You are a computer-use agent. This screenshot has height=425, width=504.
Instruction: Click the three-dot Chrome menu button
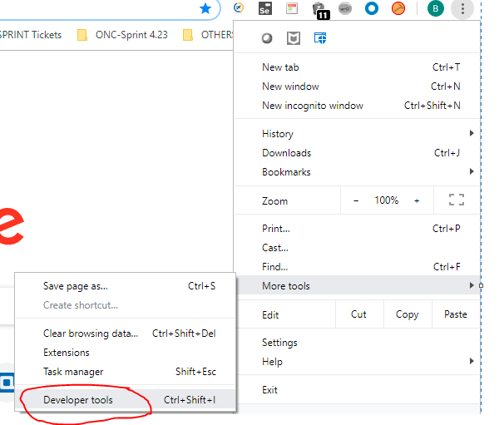pyautogui.click(x=462, y=8)
